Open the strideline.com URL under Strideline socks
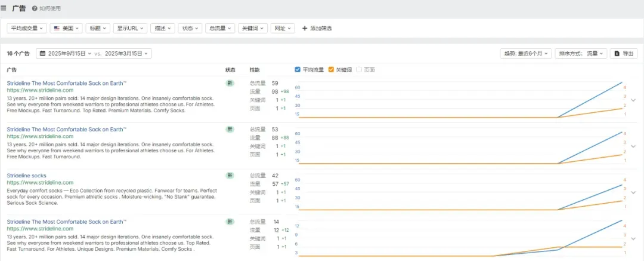Viewport: 644px width, 261px height. [x=41, y=182]
